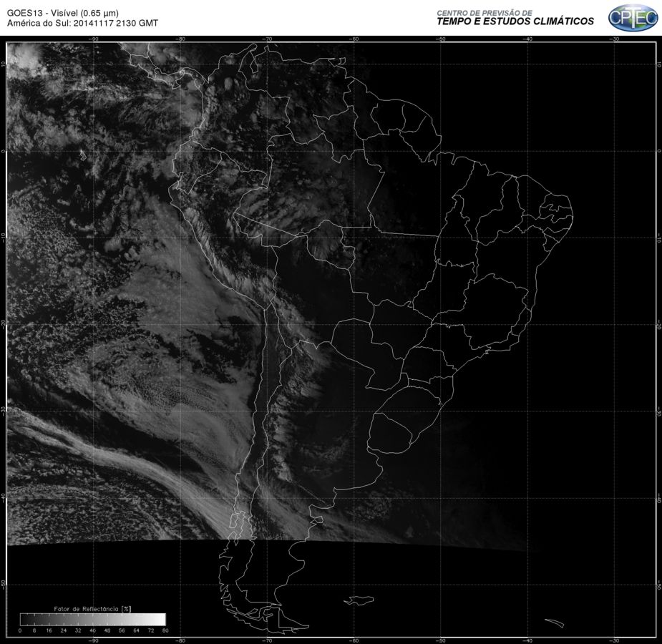Click the Falkland Islands outline
The width and height of the screenshot is (662, 644).
point(359,600)
